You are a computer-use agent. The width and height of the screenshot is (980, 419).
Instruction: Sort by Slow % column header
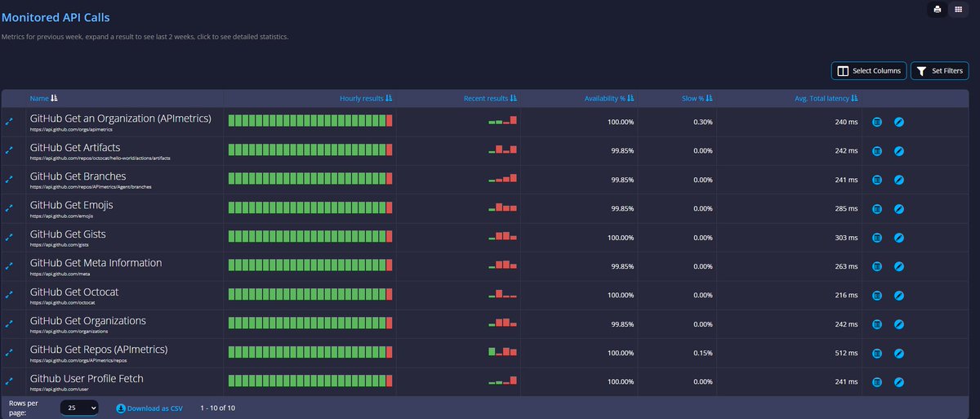point(697,98)
